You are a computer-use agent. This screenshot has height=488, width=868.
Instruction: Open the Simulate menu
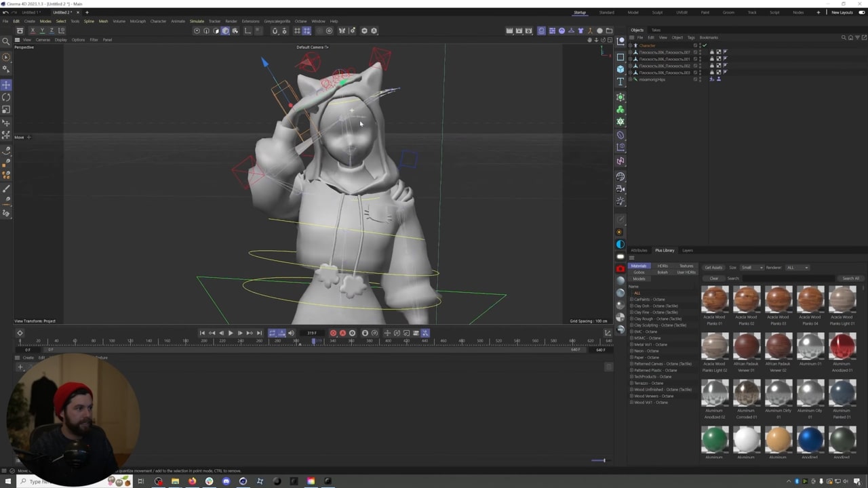click(x=197, y=21)
